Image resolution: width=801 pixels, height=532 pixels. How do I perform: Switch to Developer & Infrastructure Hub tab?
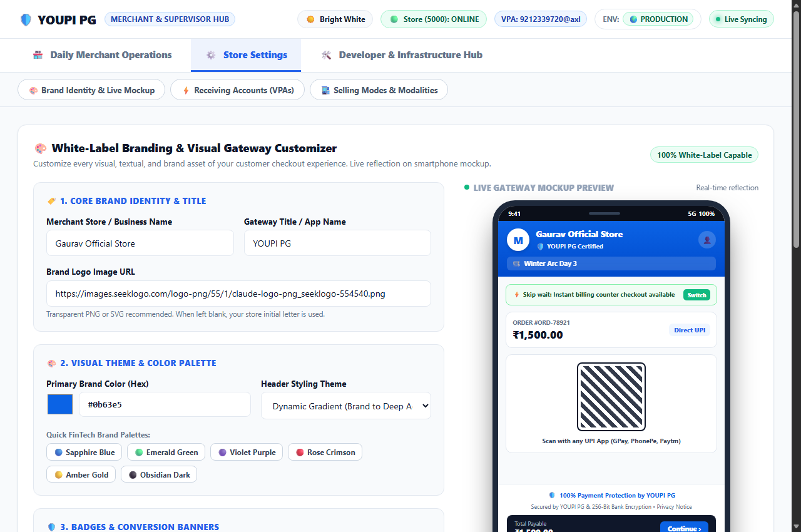pyautogui.click(x=402, y=55)
